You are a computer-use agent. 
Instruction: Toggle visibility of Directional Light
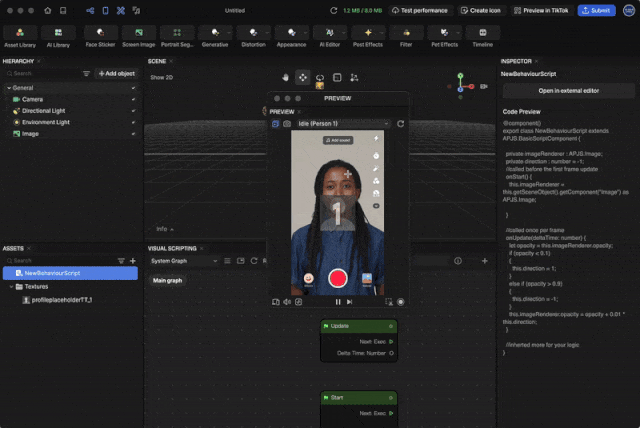133,111
